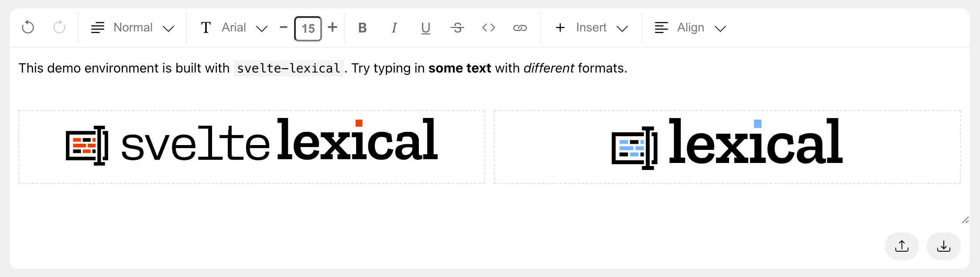This screenshot has height=277, width=980.
Task: Increase font size with plus button
Action: (332, 28)
